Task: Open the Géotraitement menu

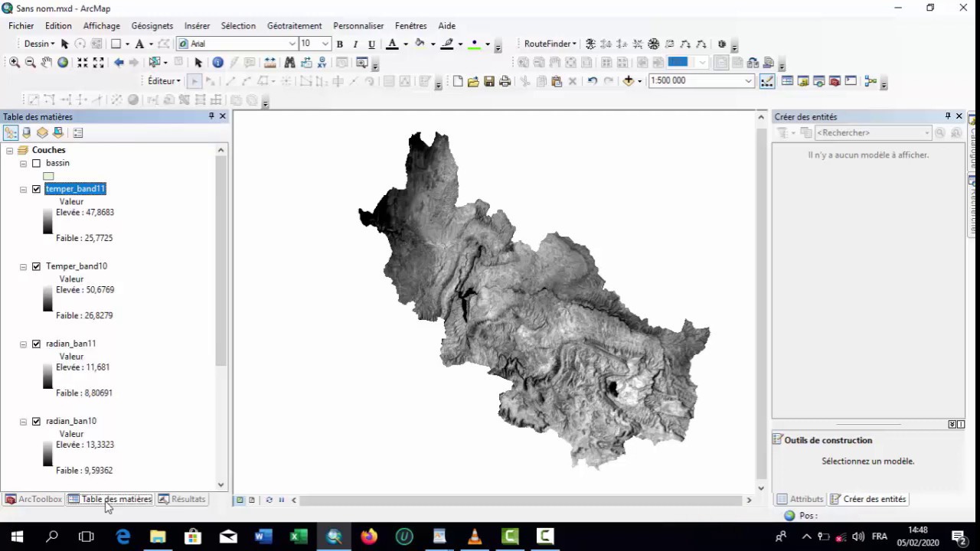Action: tap(295, 26)
